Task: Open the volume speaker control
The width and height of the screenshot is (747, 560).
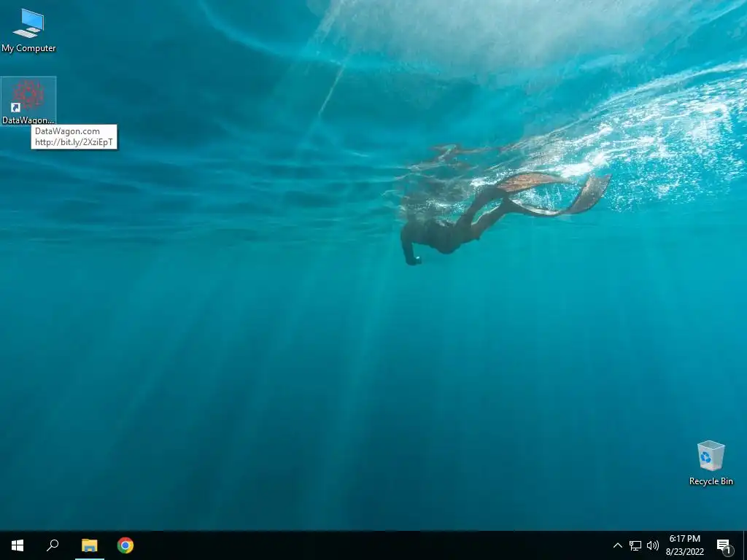Action: [x=653, y=545]
